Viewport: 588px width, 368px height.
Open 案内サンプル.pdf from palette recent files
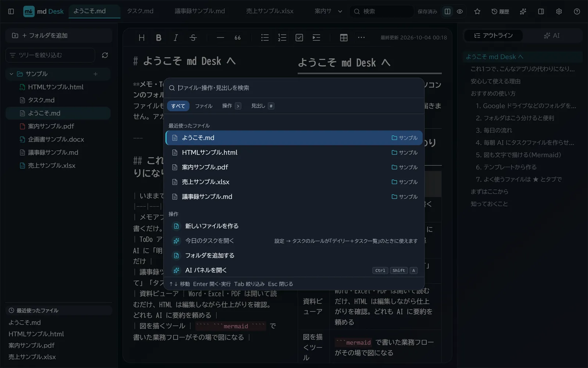(x=294, y=167)
